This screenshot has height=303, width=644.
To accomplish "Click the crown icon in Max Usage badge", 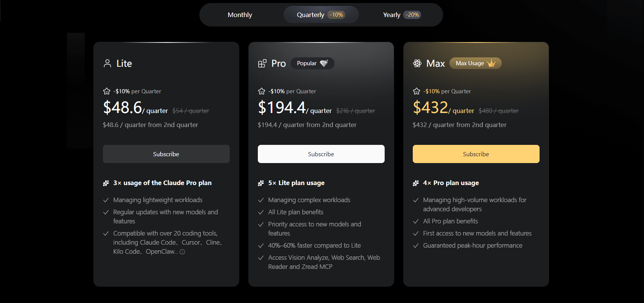I will point(491,63).
